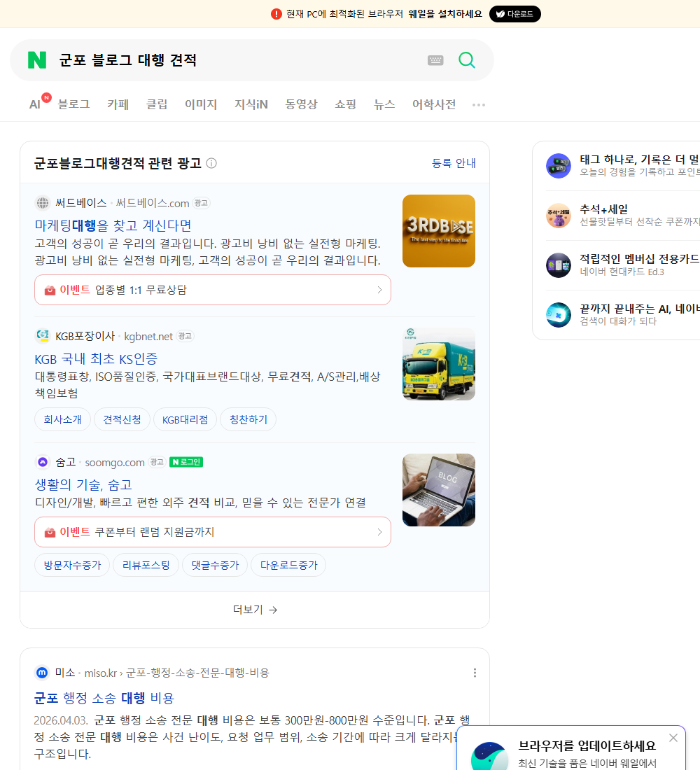Screen dimensions: 700x770
Task: Click the 미소 blue favicon
Action: pos(42,672)
